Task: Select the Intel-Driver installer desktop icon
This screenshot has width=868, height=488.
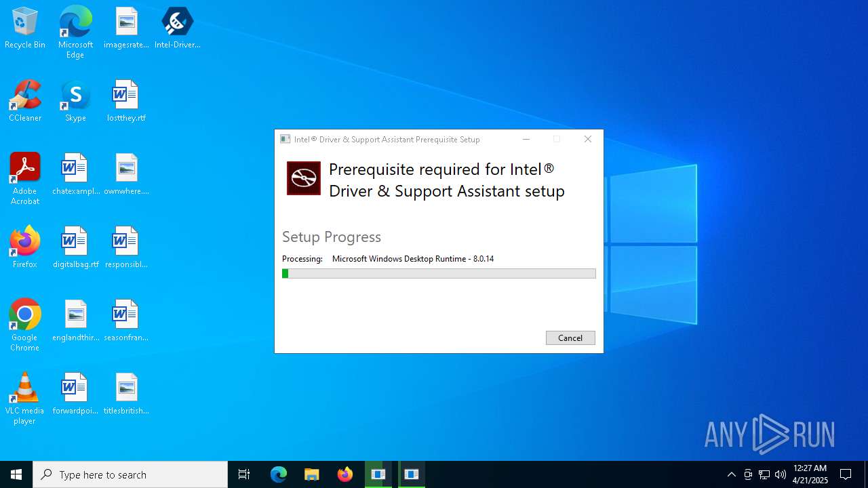Action: click(x=178, y=28)
